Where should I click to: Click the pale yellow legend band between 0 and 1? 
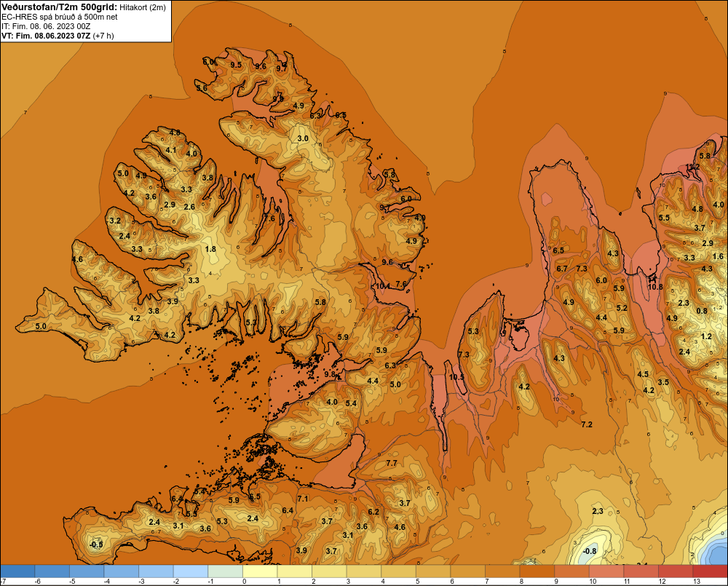260,571
